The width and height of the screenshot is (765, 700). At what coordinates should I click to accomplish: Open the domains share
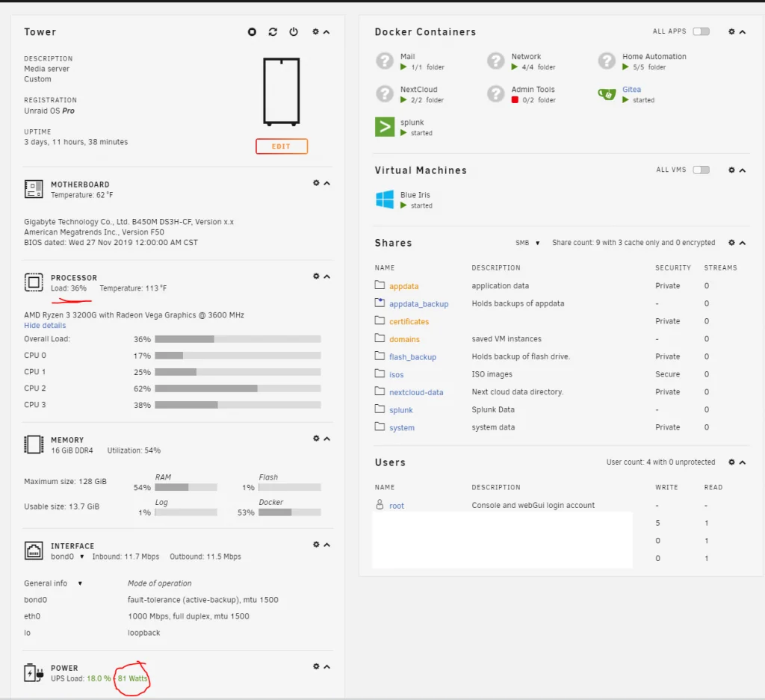(x=404, y=339)
